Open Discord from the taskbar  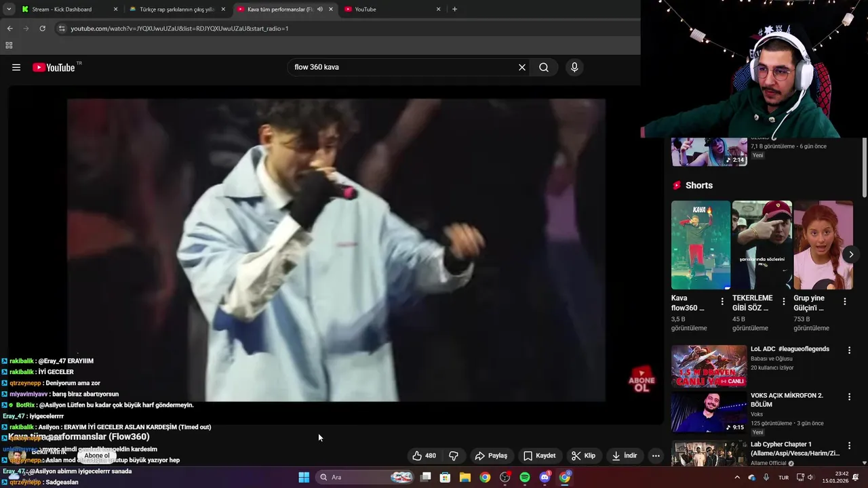pos(545,477)
